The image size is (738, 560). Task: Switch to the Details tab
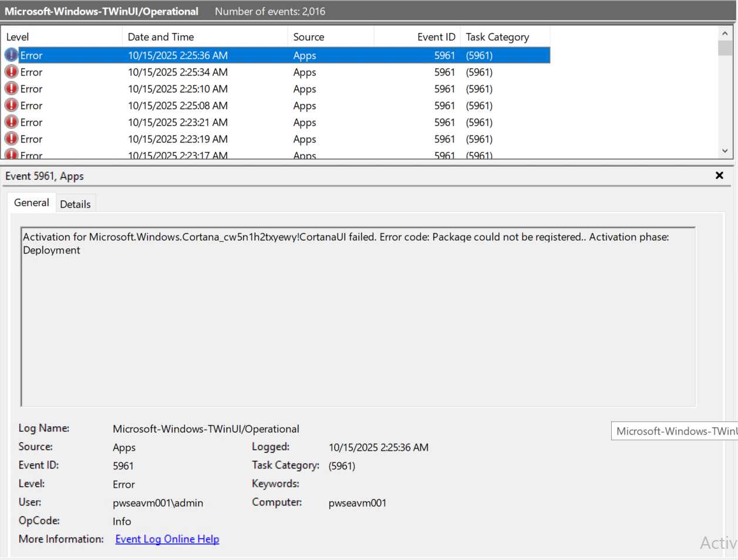75,204
